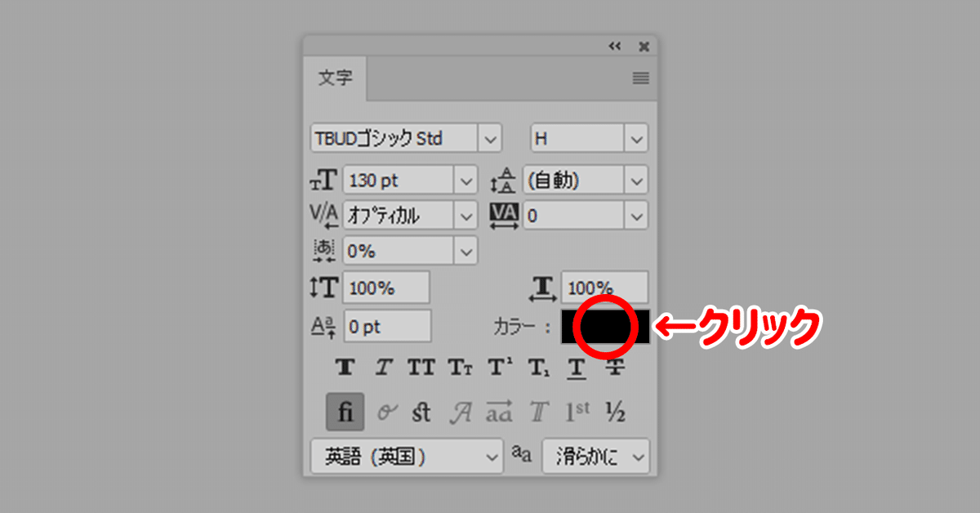Screen dimensions: 980x513
Task: Open the font size dropdown arrow
Action: point(466,180)
